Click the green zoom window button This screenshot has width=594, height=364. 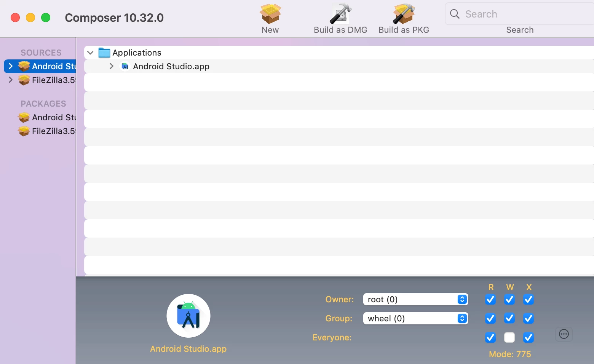tap(46, 18)
